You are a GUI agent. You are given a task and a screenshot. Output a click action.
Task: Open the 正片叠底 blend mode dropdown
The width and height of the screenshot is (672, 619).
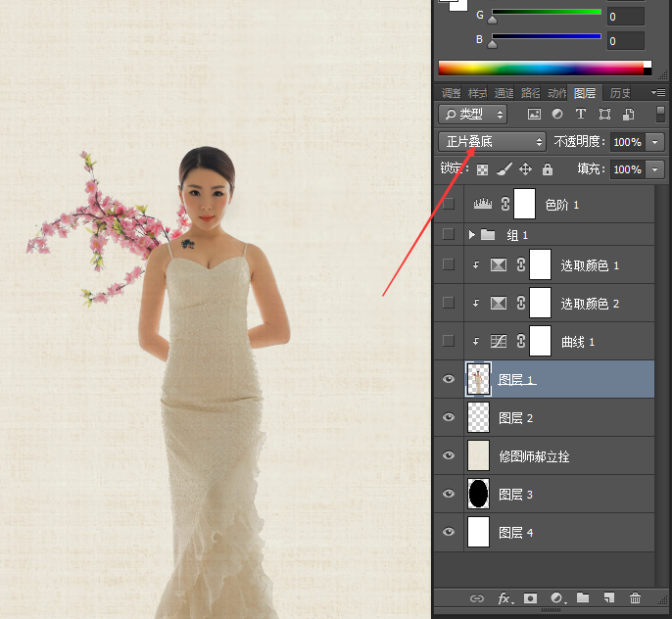[491, 142]
